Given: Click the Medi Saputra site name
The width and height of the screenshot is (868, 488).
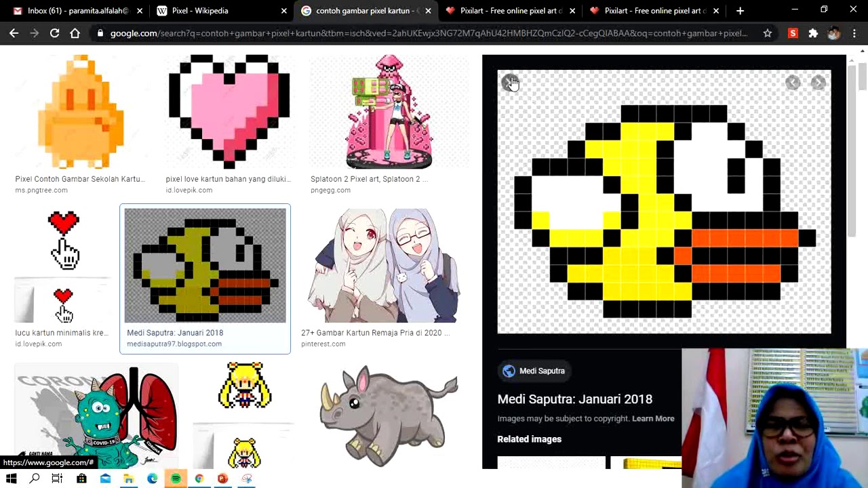Looking at the screenshot, I should [542, 371].
